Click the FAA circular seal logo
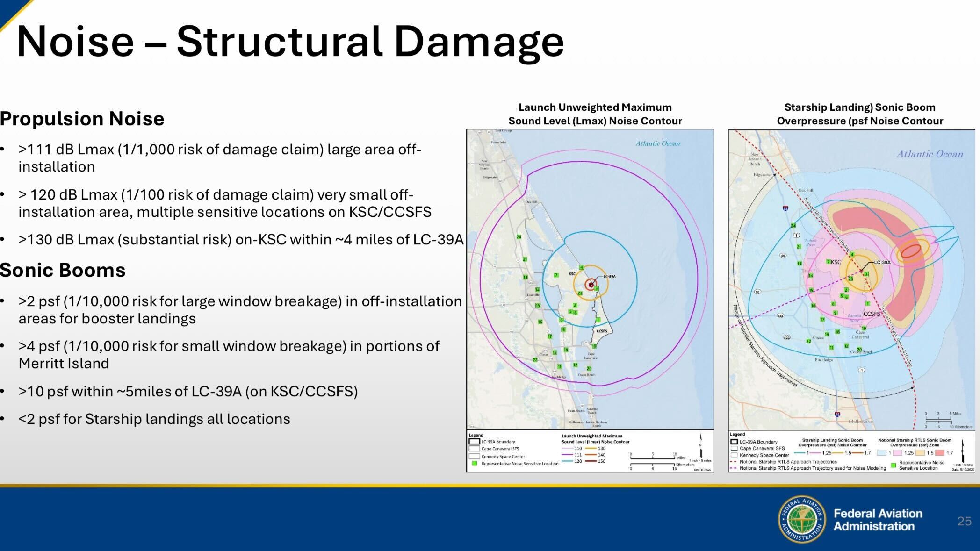 point(802,520)
